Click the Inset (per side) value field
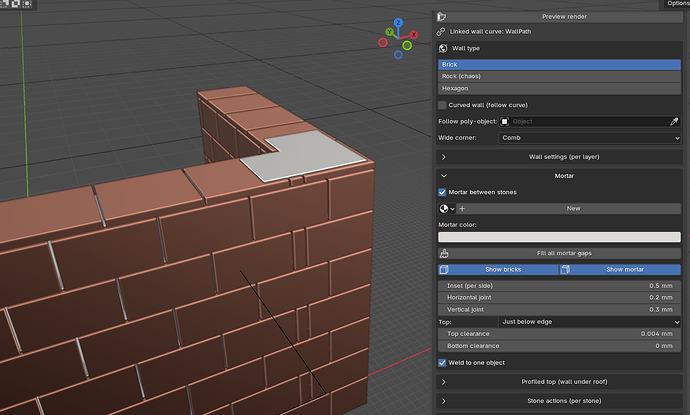Viewport: 690px width, 415px height. coord(559,286)
